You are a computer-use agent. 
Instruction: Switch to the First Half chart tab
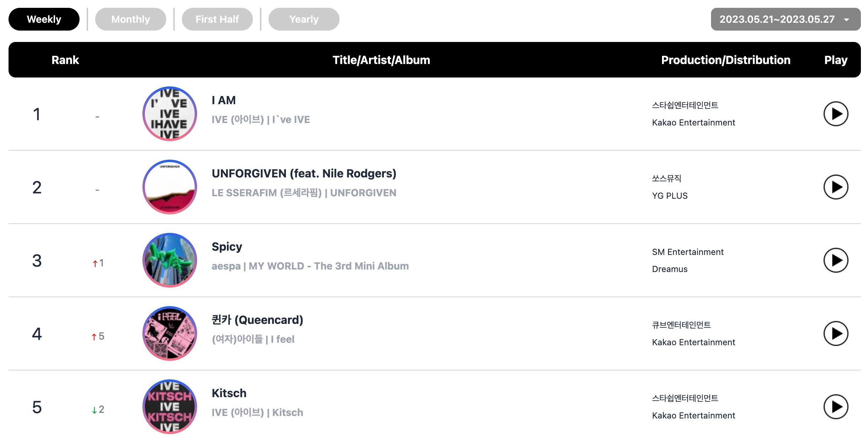[x=217, y=19]
